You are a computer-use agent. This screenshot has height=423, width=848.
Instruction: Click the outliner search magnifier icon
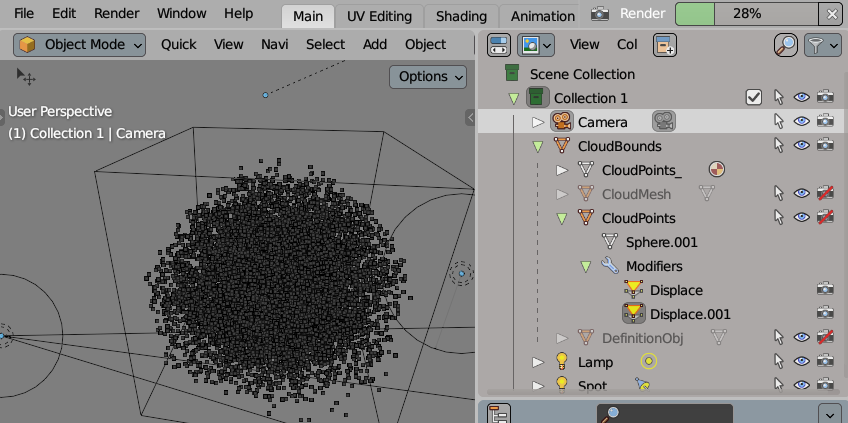[786, 45]
